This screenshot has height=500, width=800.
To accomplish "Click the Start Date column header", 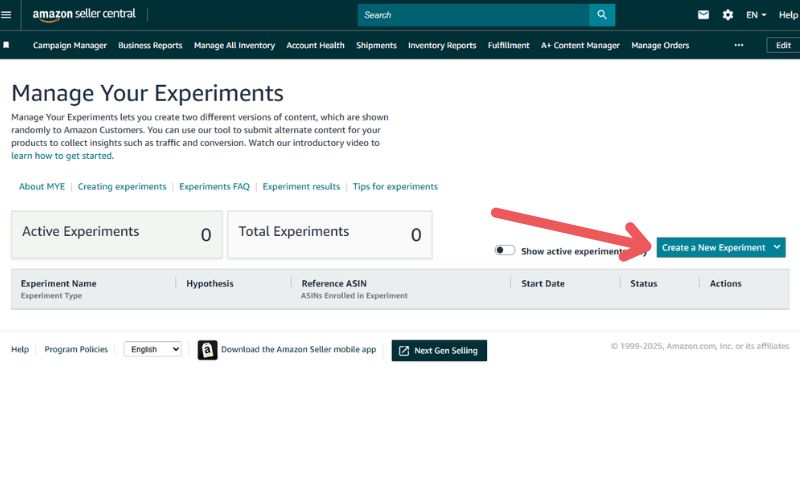I will (543, 283).
